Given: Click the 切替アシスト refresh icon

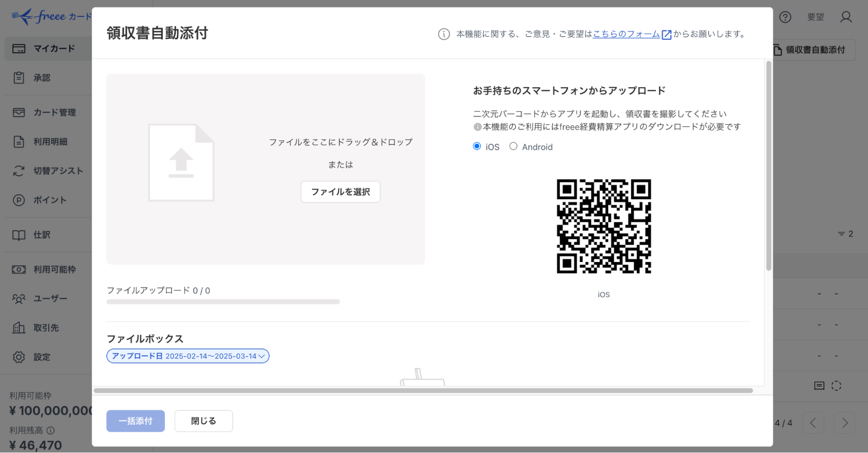Looking at the screenshot, I should pyautogui.click(x=19, y=171).
